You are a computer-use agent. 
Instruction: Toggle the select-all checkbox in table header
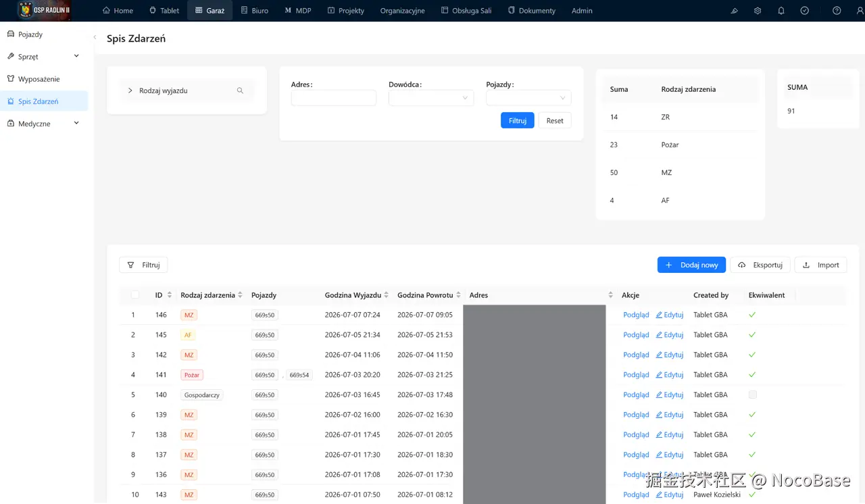(135, 295)
